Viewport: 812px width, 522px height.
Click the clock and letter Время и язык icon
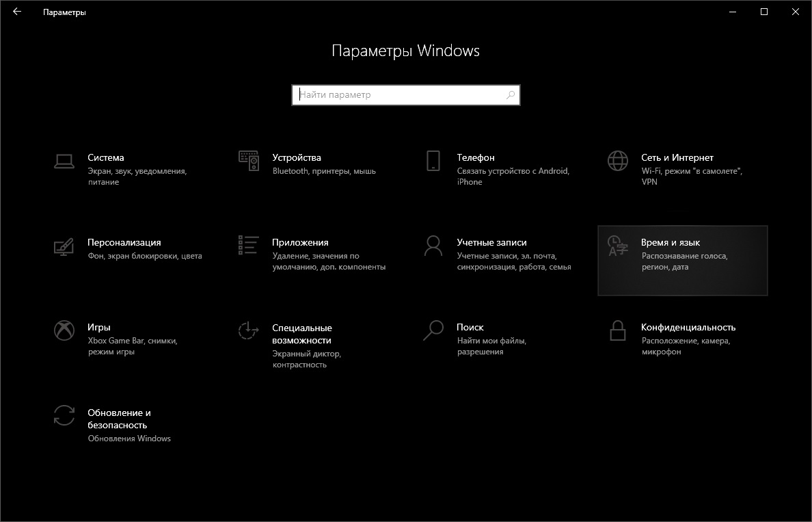617,246
